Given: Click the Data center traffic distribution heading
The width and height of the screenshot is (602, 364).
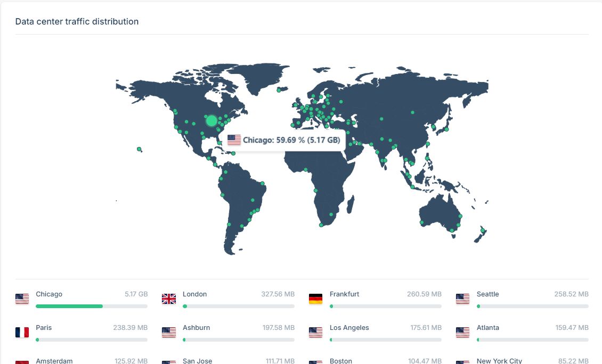Looking at the screenshot, I should click(x=77, y=22).
